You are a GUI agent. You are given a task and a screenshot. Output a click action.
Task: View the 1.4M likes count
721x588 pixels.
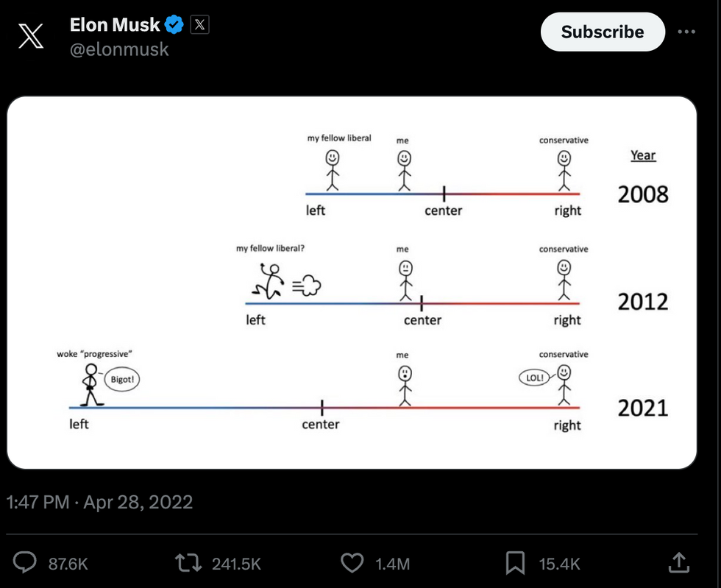click(x=392, y=564)
